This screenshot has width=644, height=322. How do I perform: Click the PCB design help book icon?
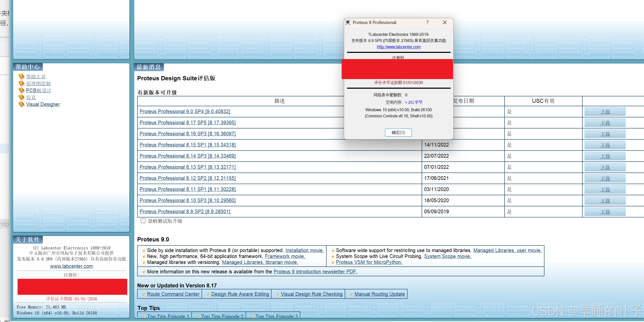click(x=22, y=90)
